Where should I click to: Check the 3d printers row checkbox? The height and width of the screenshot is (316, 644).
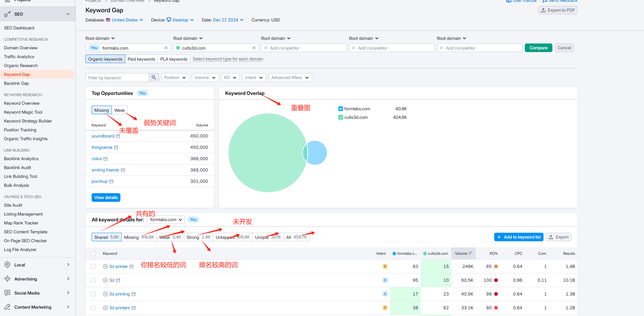93,308
